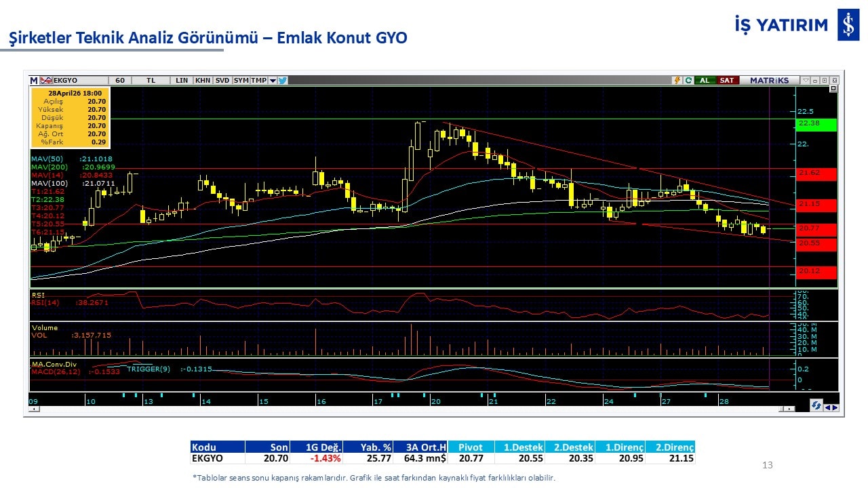Click the green AL buy button

[x=705, y=80]
